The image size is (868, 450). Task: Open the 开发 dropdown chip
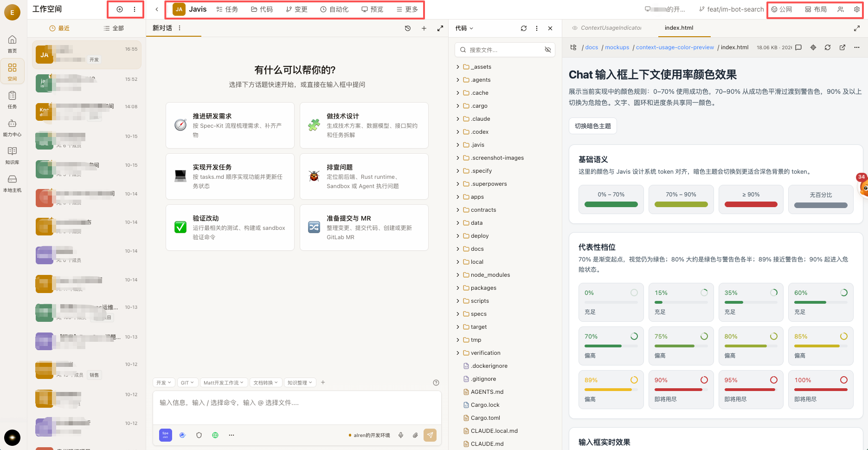164,383
